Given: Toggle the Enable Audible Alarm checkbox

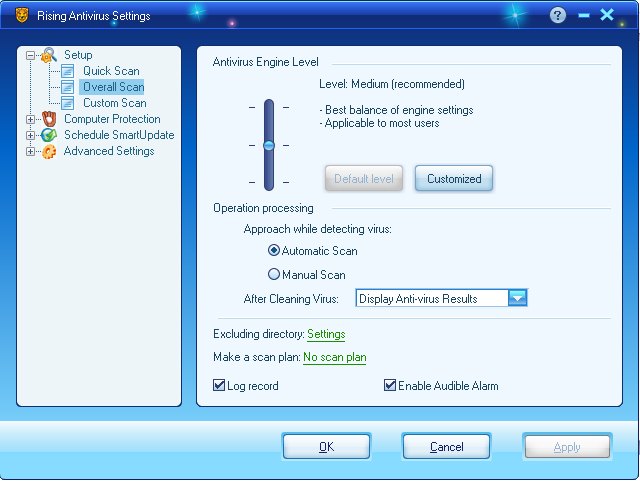Looking at the screenshot, I should 390,385.
